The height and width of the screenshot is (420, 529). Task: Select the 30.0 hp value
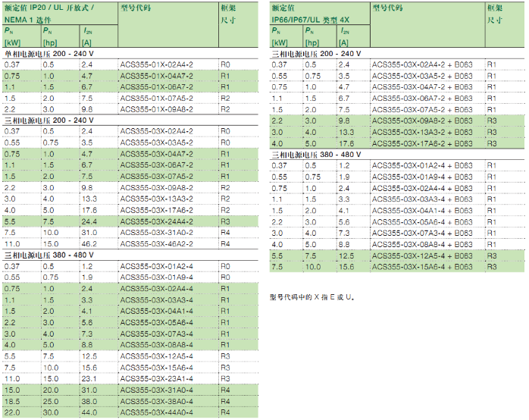pos(51,412)
